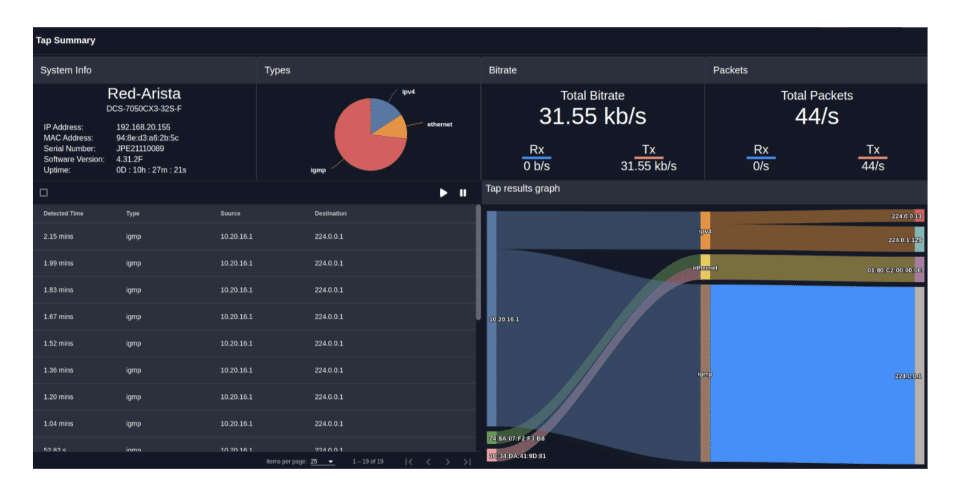Viewport: 960px width, 496px height.
Task: Click the table's vertical scrollbar
Action: (478, 260)
